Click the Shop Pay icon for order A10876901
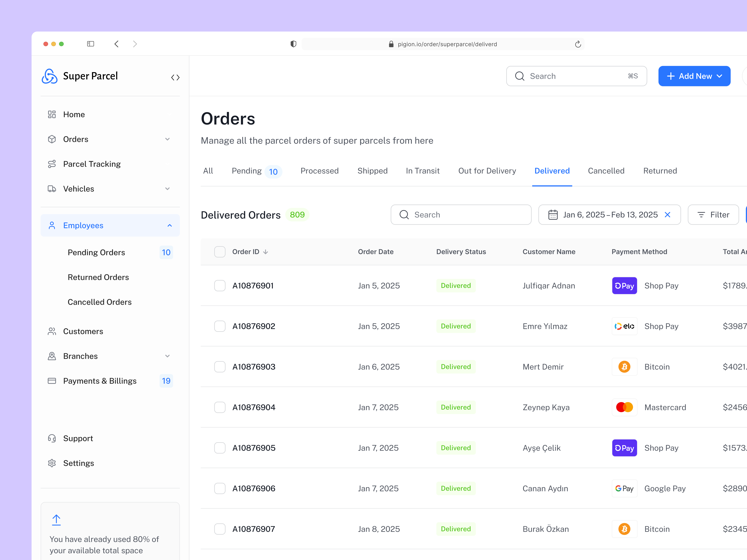The image size is (747, 560). click(x=624, y=286)
